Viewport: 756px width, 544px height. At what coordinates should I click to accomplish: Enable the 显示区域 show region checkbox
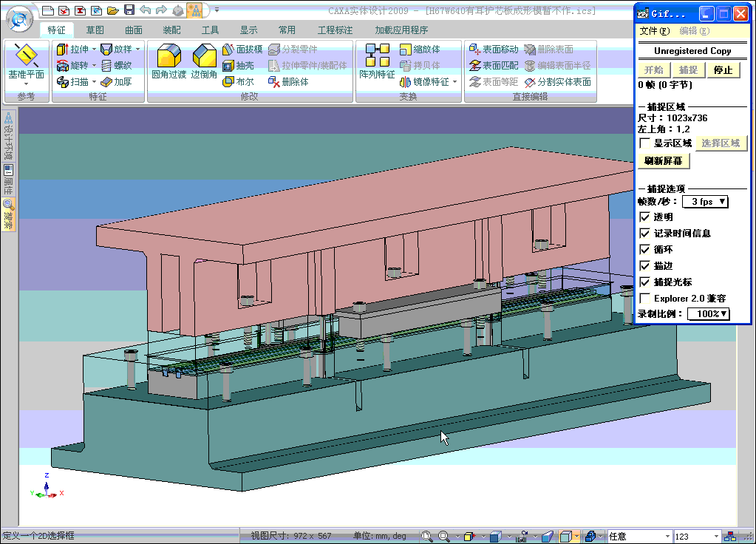644,143
